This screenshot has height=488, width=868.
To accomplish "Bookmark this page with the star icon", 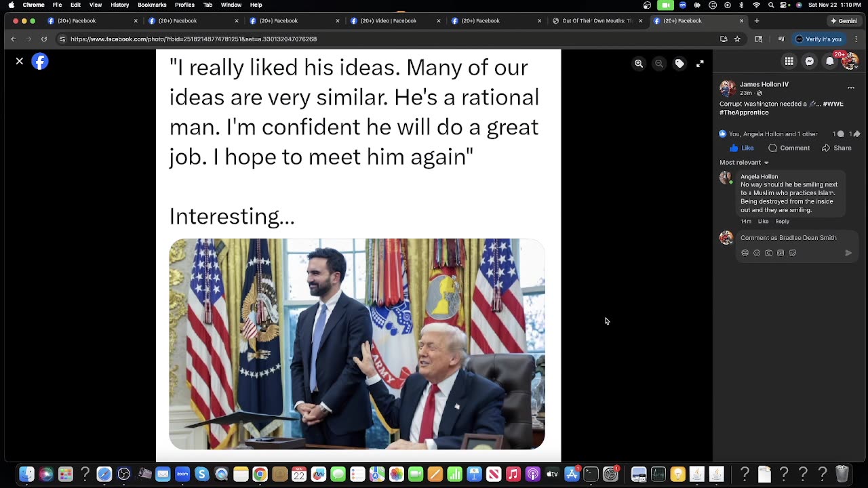I will point(737,39).
